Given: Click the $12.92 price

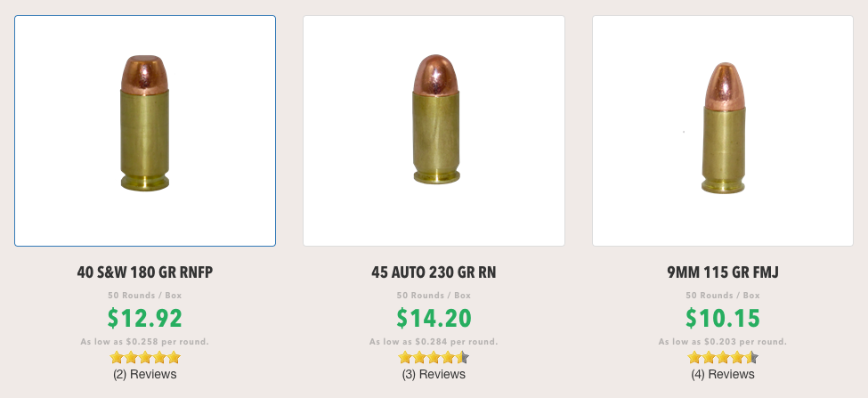Looking at the screenshot, I should (x=145, y=318).
